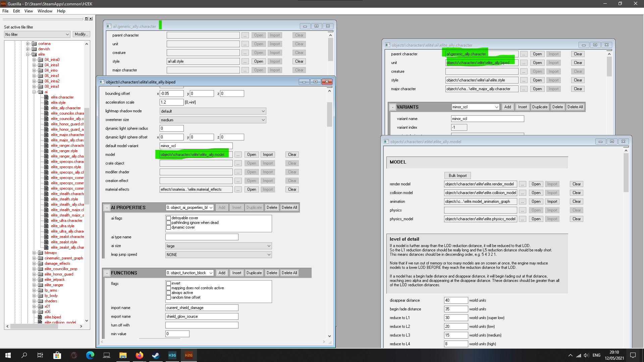Click the Modify... filter button
The height and width of the screenshot is (362, 644).
coord(81,34)
